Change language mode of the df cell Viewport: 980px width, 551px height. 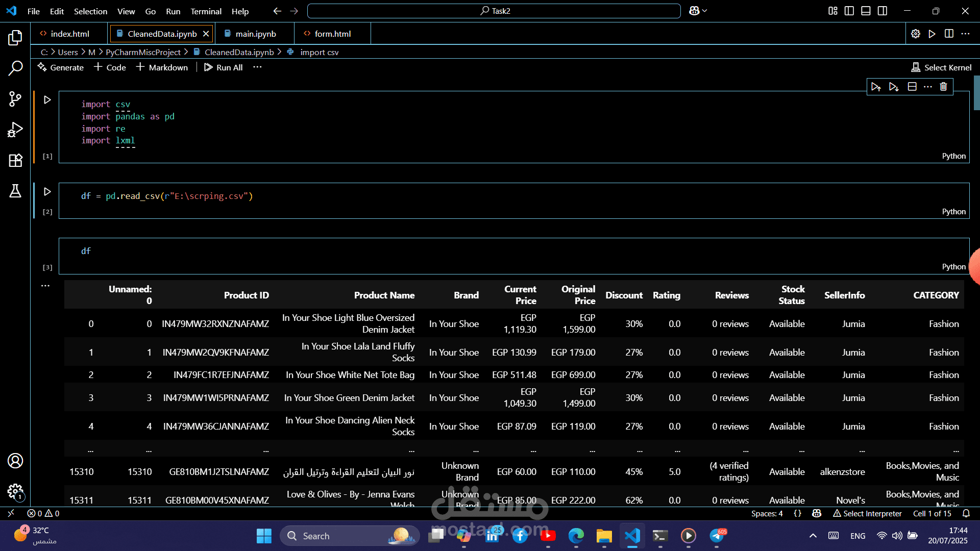tap(953, 267)
